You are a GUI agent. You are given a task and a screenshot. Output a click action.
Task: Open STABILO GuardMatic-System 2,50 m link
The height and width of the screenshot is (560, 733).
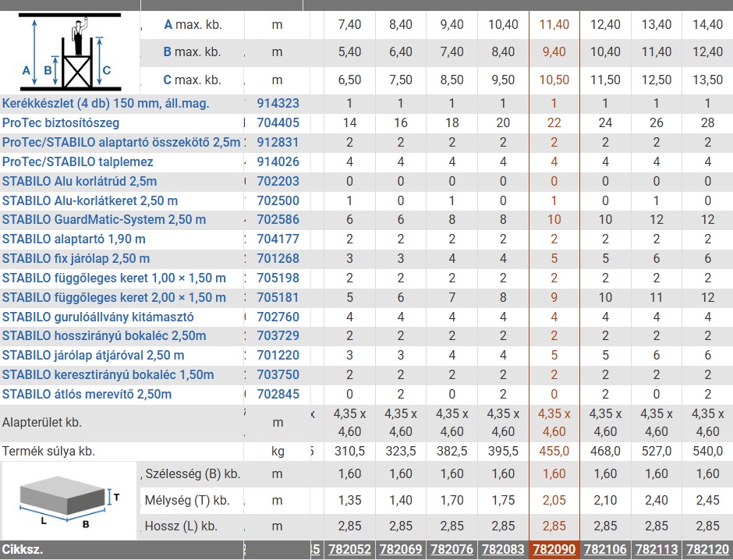104,220
